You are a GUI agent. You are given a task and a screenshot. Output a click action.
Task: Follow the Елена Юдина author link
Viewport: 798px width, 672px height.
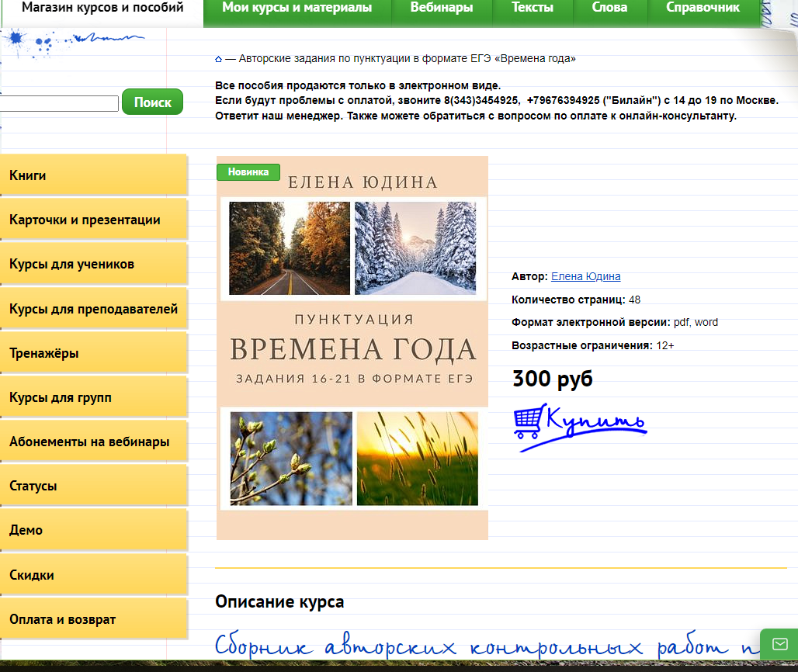pos(586,276)
